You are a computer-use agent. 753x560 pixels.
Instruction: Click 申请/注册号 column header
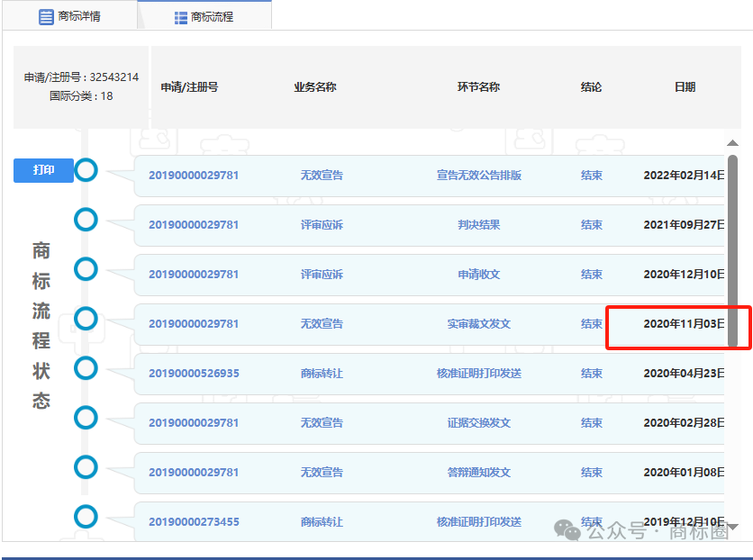point(189,86)
